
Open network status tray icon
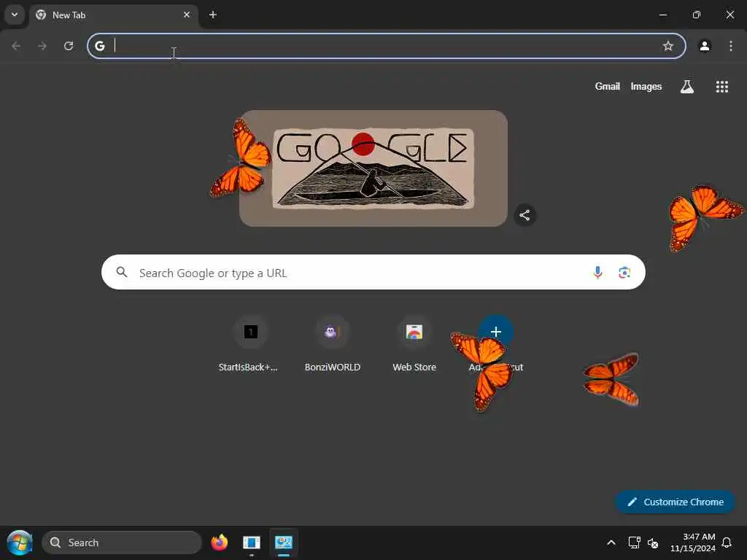(634, 542)
